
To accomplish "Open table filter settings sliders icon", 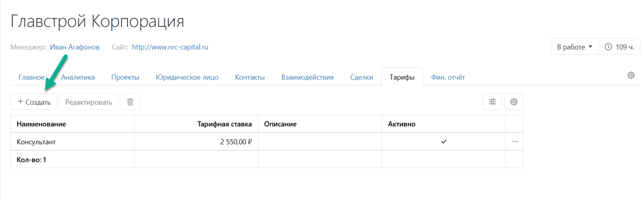I will (492, 102).
